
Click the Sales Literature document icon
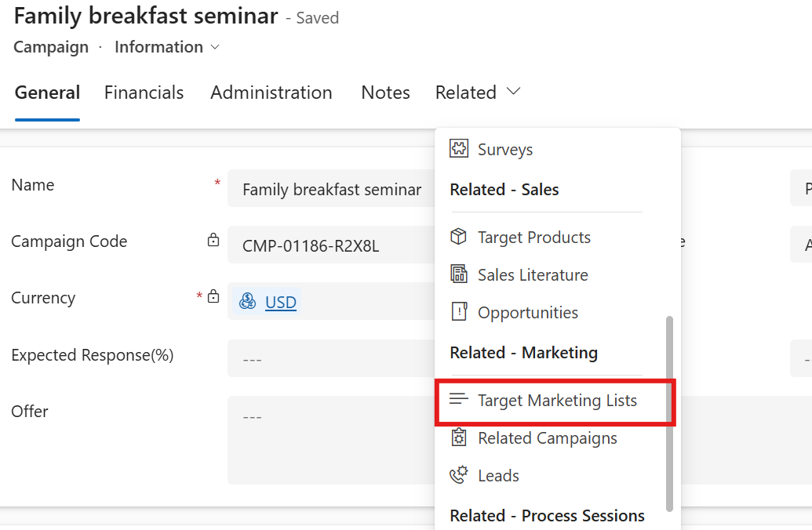(459, 274)
